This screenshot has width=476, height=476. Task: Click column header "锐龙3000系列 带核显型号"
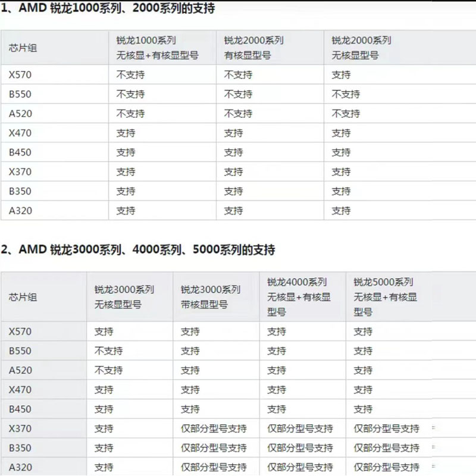(211, 297)
